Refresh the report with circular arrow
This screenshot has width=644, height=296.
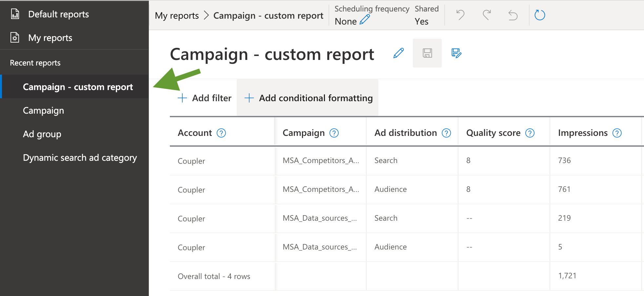[x=540, y=15]
